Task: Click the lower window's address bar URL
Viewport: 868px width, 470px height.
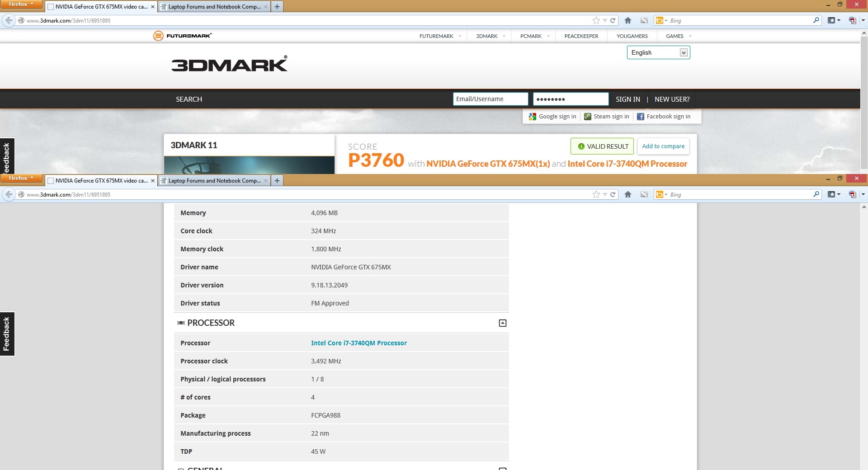Action: (68, 195)
